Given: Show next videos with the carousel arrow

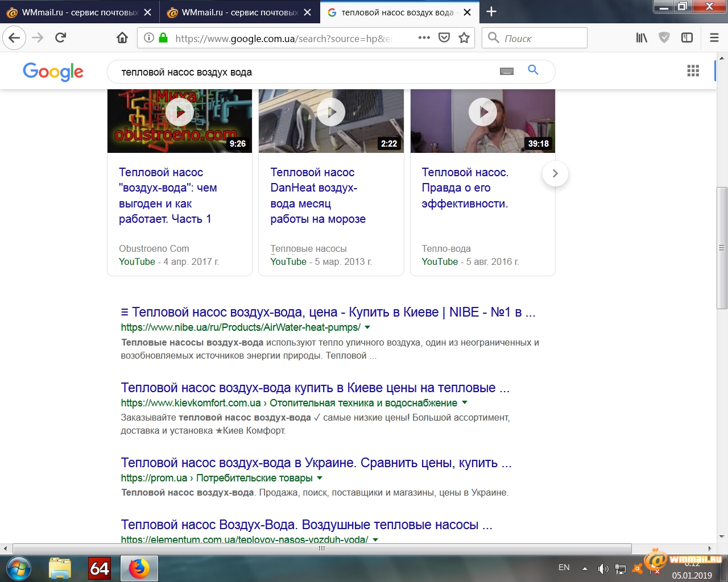Looking at the screenshot, I should tap(555, 173).
